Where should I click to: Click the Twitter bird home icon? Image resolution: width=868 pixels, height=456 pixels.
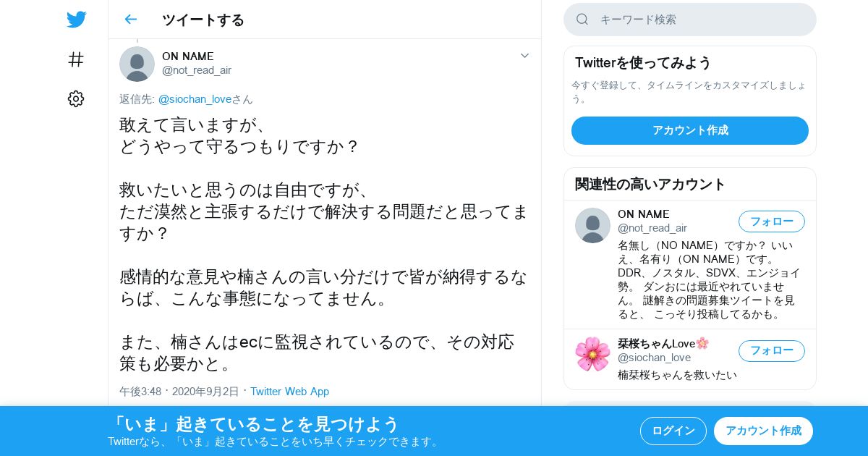[x=76, y=20]
